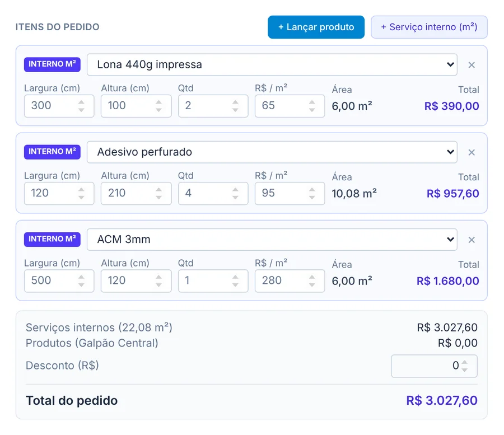Select ACM 3mm Largura field 500
504x435 pixels.
(59, 280)
